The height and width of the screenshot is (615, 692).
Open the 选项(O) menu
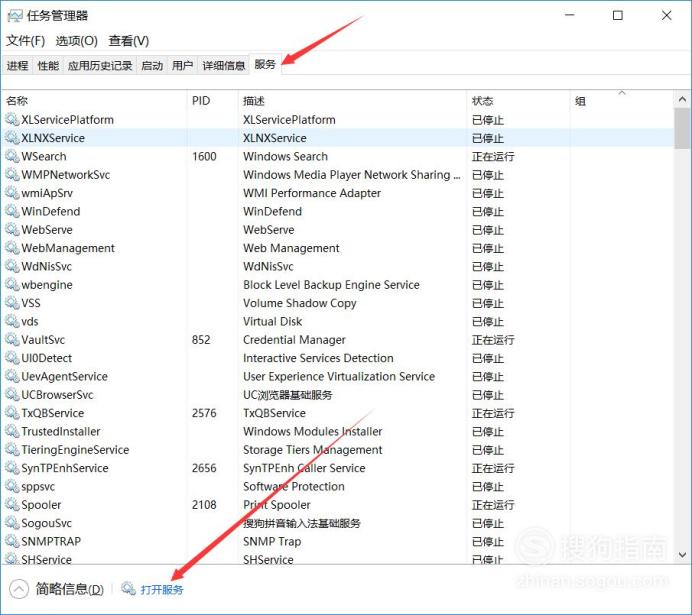[76, 41]
